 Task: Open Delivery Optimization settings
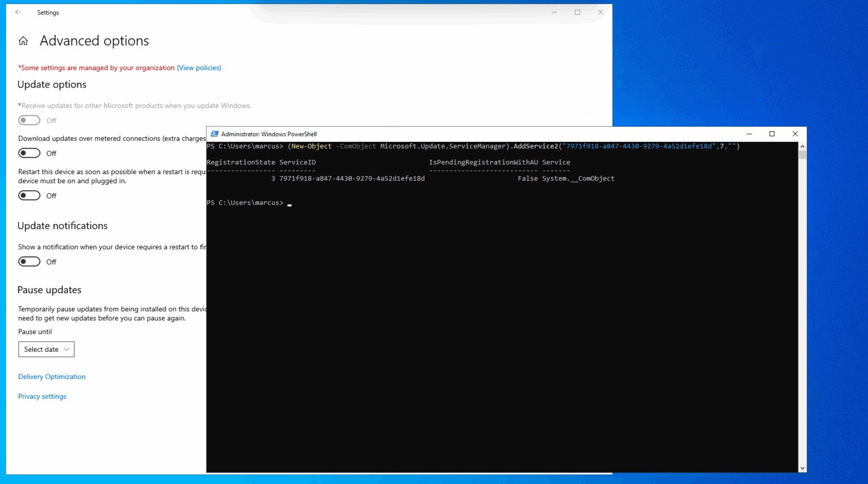click(51, 376)
